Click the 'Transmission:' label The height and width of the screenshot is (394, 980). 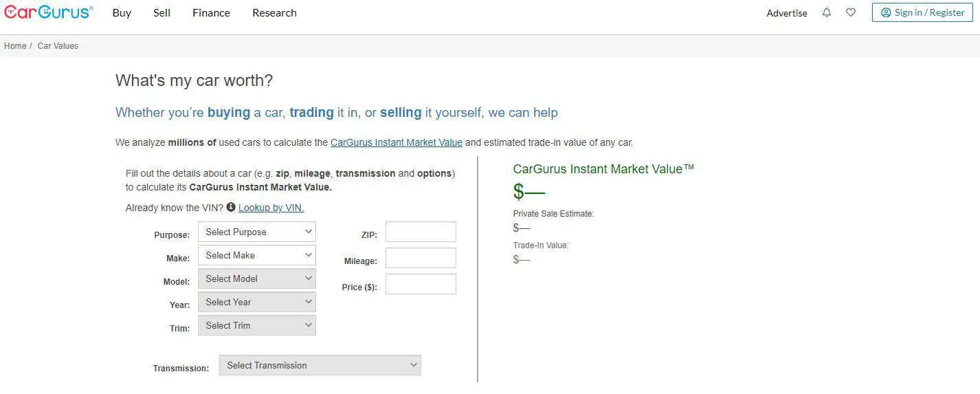pos(181,369)
